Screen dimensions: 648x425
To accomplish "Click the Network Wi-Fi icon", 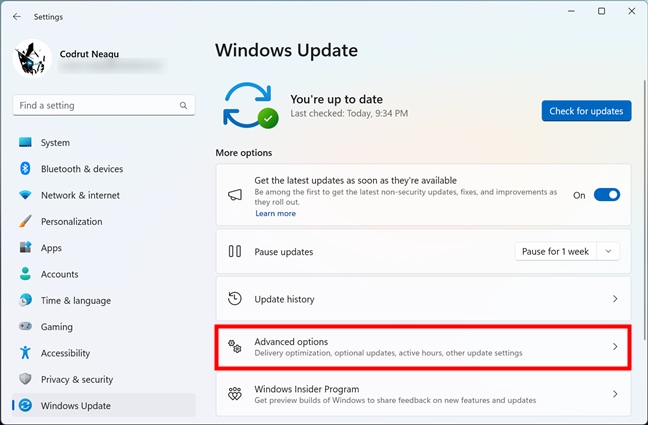I will click(25, 195).
